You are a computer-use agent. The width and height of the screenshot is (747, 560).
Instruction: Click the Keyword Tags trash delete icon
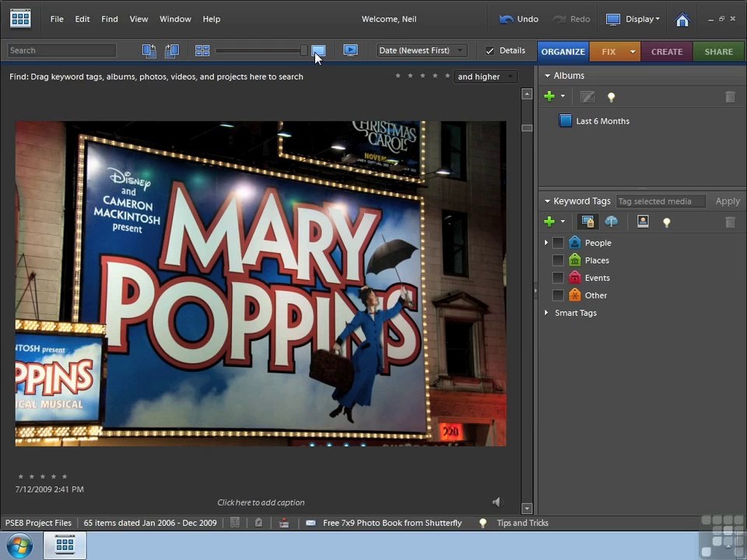730,222
